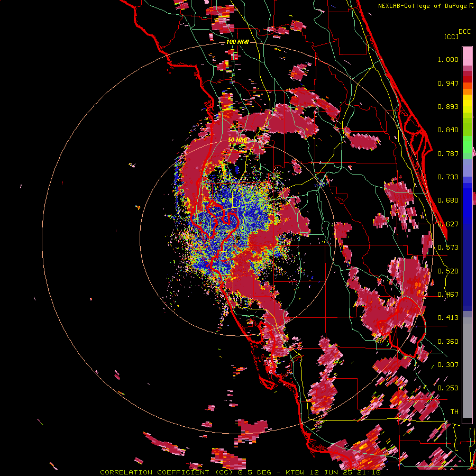This screenshot has height=476, width=476.
Task: Click the 100 NMI range ring label
Action: pyautogui.click(x=237, y=42)
